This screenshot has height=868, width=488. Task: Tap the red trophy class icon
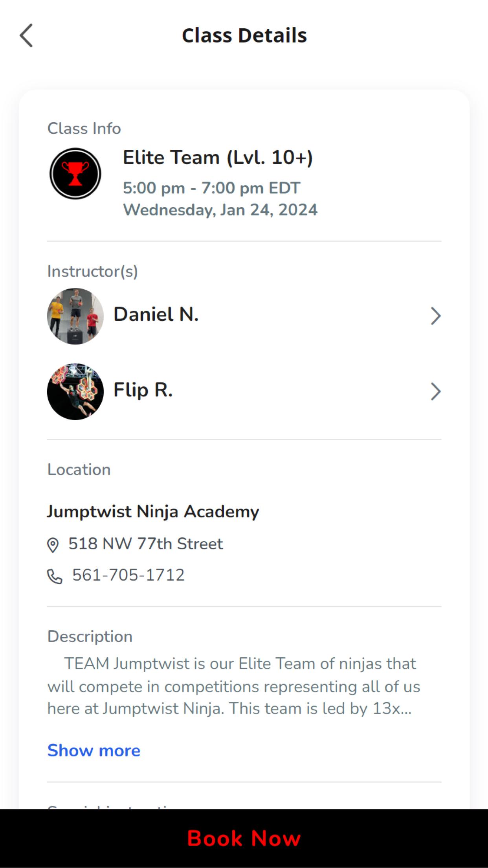(x=75, y=173)
